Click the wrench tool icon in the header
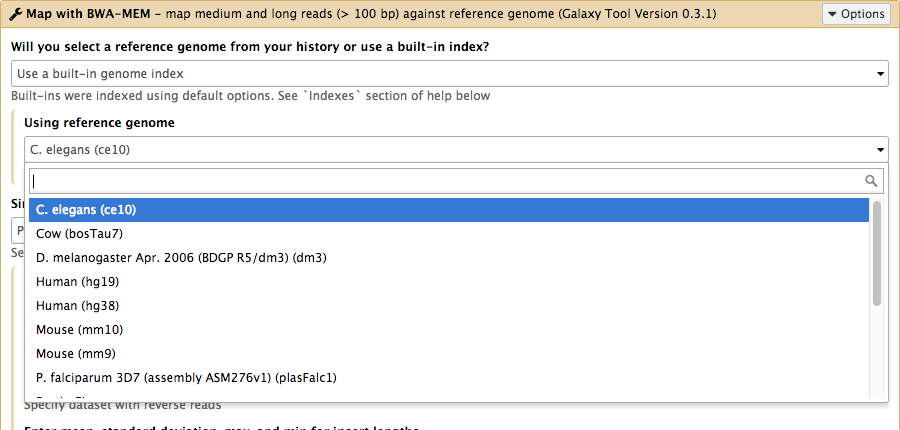The height and width of the screenshot is (430, 900). (x=17, y=13)
